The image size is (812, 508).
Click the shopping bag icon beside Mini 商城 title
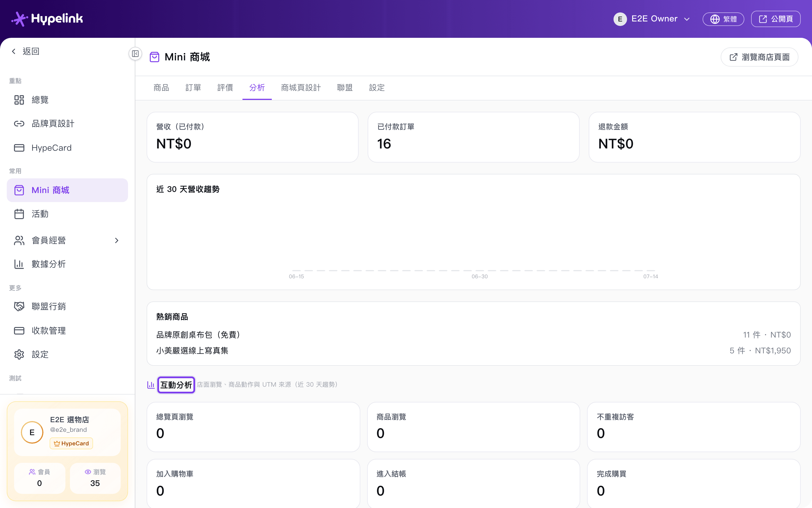click(x=154, y=57)
